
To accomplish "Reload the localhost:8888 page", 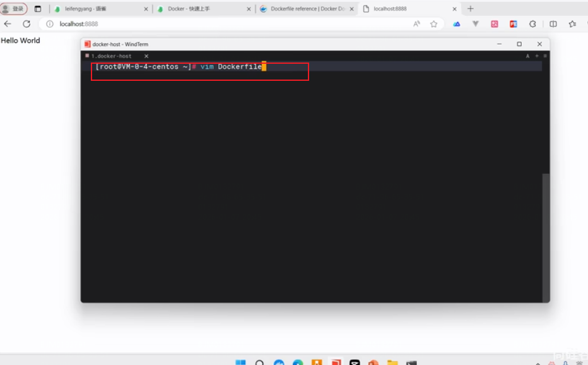I will coord(26,23).
